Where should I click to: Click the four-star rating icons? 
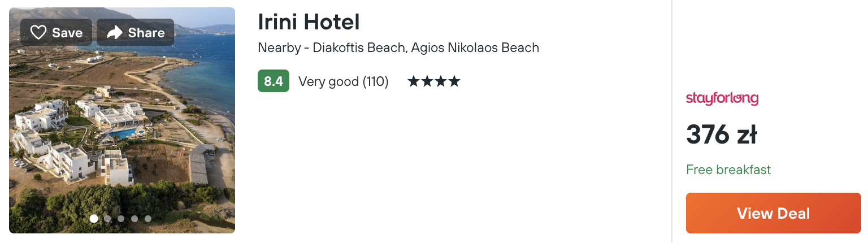tap(434, 81)
